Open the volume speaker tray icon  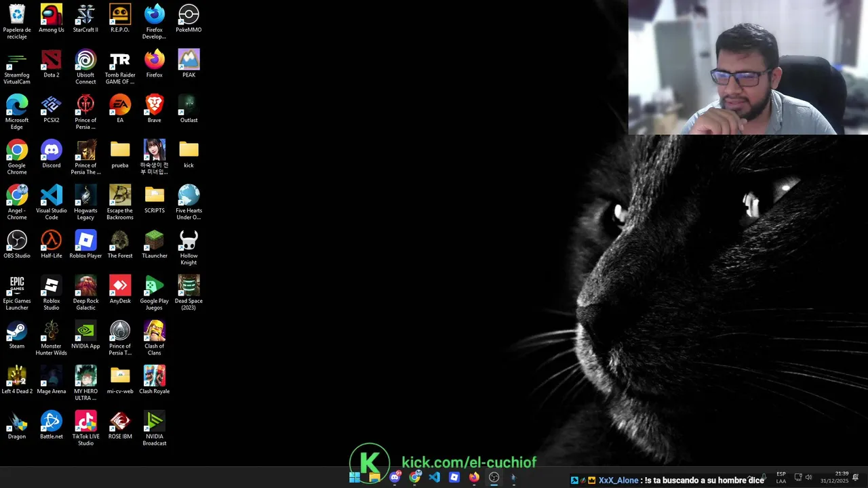[x=808, y=477]
